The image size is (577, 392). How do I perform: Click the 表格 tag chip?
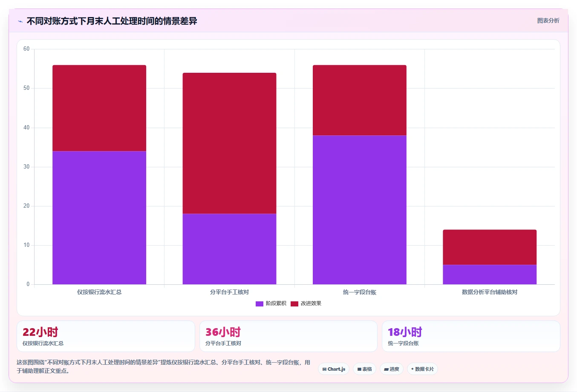pyautogui.click(x=364, y=369)
